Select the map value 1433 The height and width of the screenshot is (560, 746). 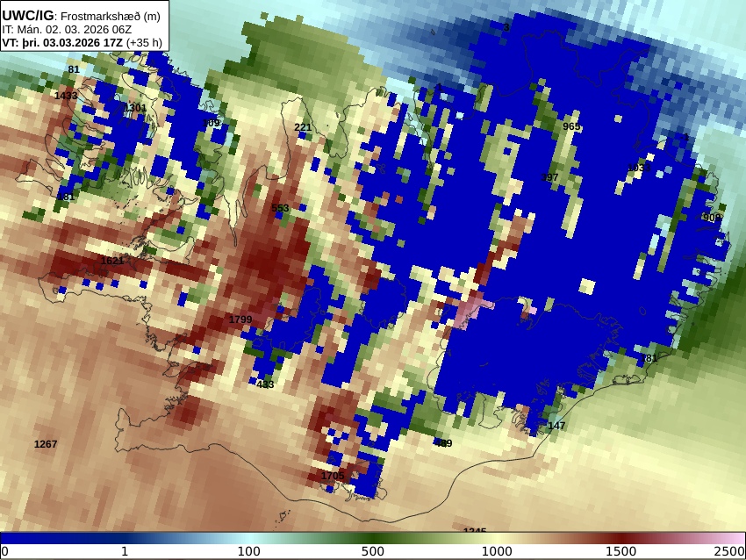[x=66, y=96]
